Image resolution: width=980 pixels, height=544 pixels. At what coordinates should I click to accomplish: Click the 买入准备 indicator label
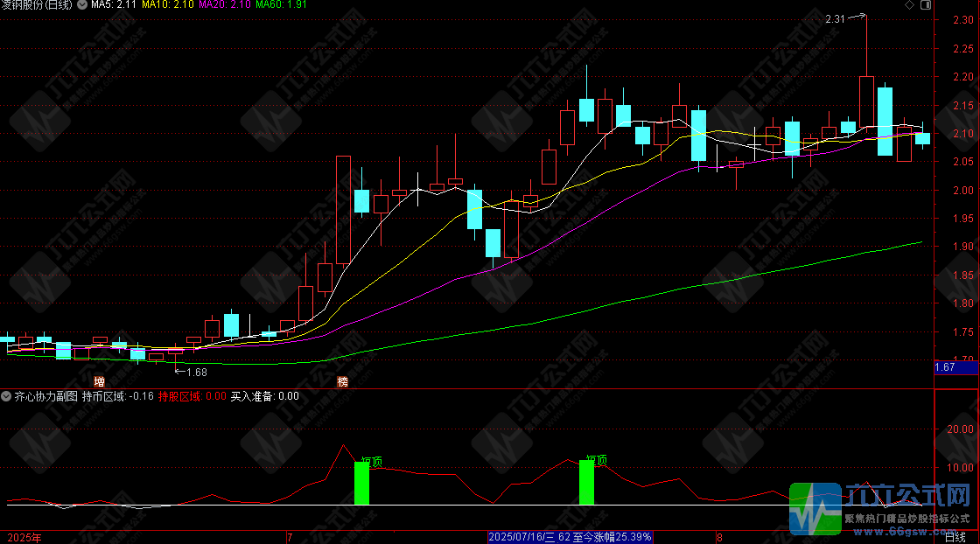(264, 396)
